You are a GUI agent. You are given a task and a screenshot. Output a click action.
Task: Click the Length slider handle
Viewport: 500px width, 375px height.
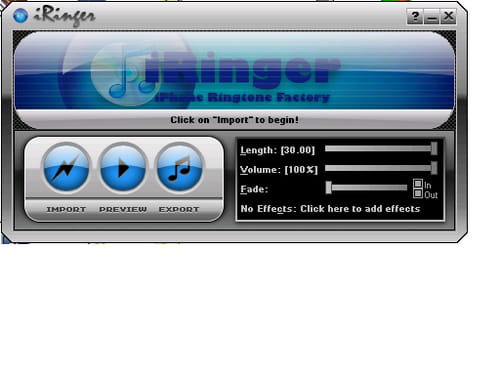(434, 148)
